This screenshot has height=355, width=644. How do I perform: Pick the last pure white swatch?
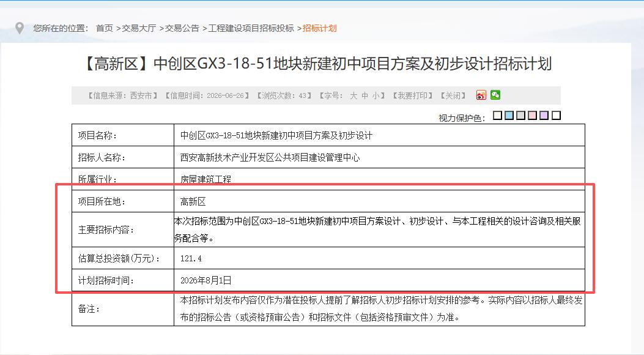[x=556, y=115]
